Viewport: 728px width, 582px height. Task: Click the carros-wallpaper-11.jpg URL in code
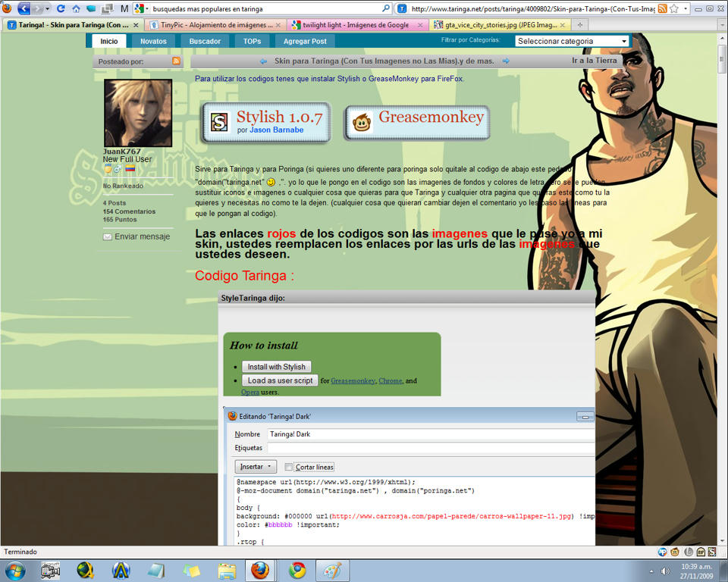450,516
